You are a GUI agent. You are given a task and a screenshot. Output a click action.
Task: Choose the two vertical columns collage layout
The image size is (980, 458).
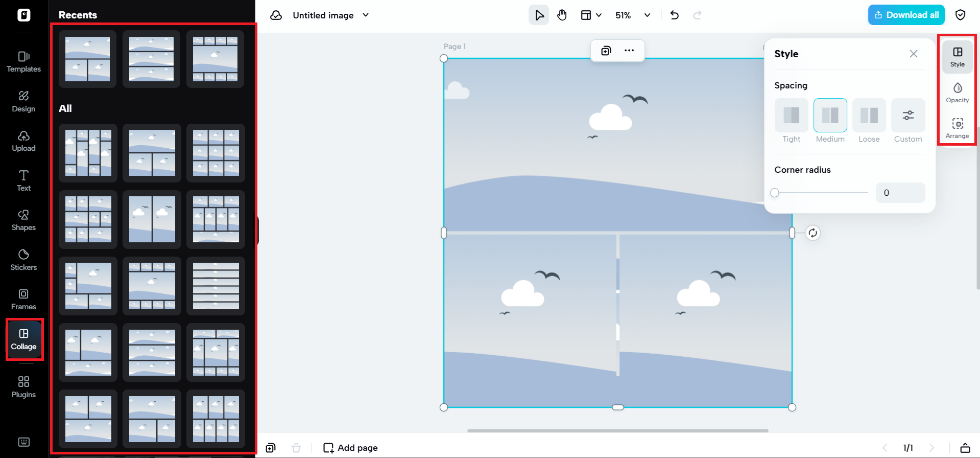click(152, 220)
